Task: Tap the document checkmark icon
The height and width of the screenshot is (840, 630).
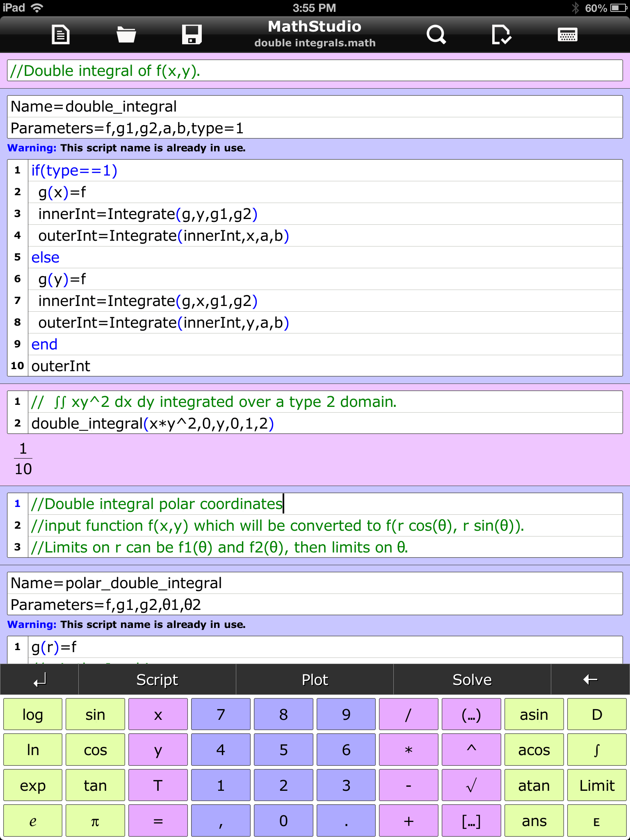Action: [x=501, y=34]
